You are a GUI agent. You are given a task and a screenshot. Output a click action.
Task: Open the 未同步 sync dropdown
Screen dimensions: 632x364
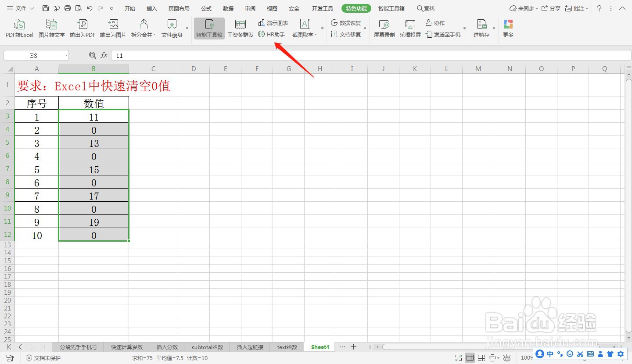(524, 8)
